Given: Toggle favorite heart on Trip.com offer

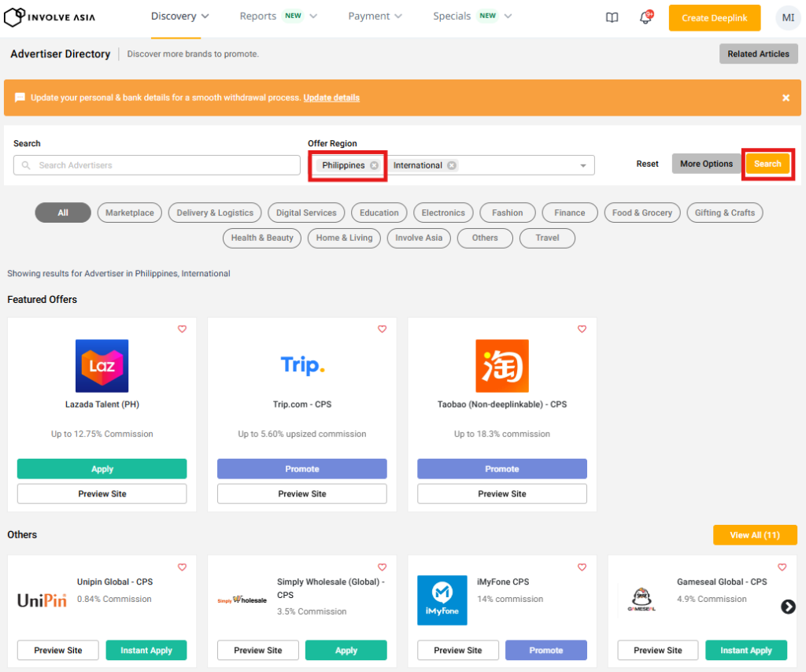Looking at the screenshot, I should point(382,329).
